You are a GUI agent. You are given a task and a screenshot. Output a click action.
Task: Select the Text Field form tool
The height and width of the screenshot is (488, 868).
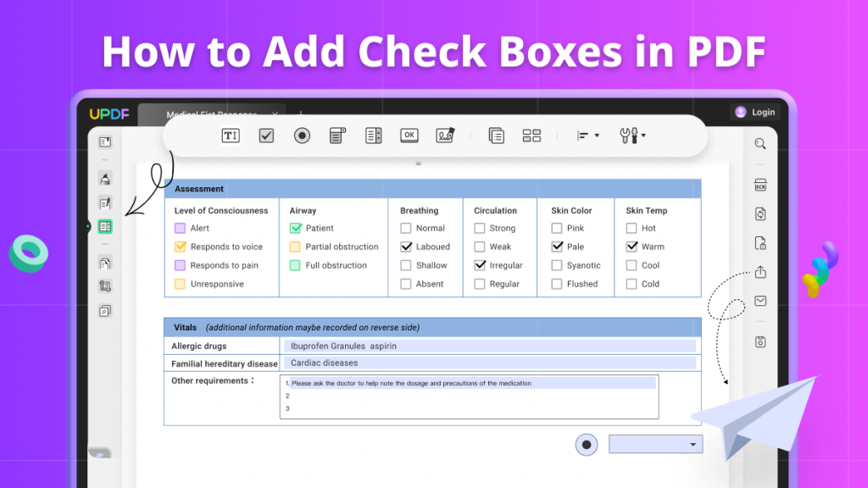click(x=230, y=136)
